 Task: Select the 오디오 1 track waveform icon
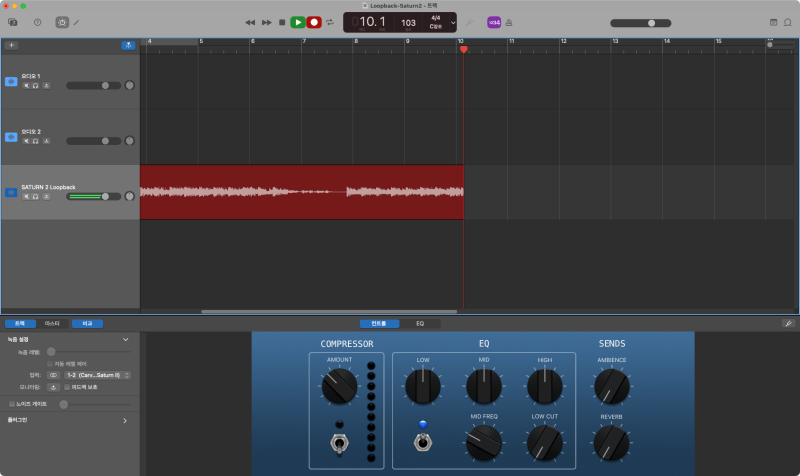(11, 82)
